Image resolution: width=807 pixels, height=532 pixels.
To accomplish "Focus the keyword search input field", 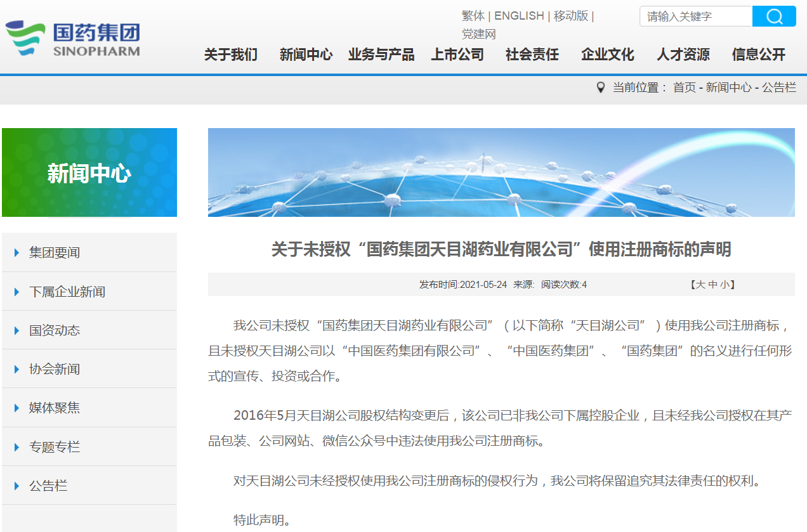I will [696, 16].
